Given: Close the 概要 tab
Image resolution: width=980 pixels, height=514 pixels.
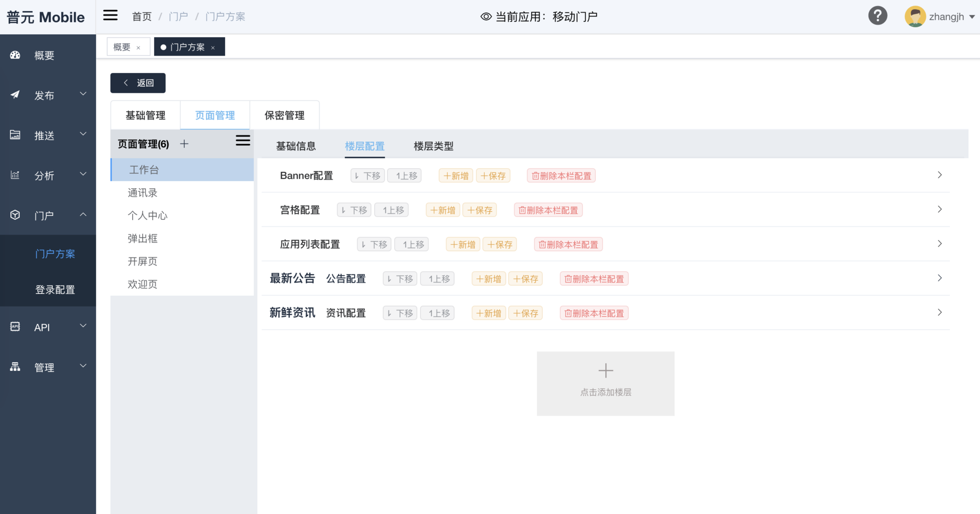Looking at the screenshot, I should (138, 48).
